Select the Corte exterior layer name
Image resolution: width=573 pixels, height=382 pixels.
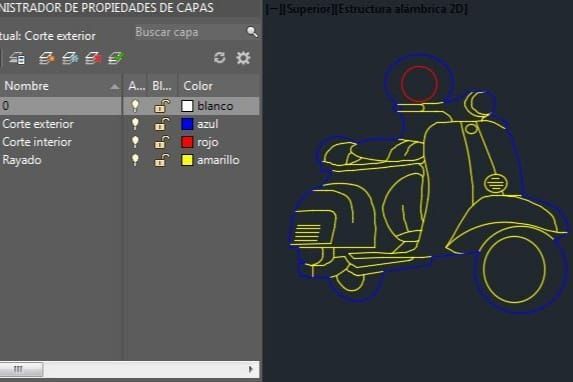pyautogui.click(x=38, y=124)
